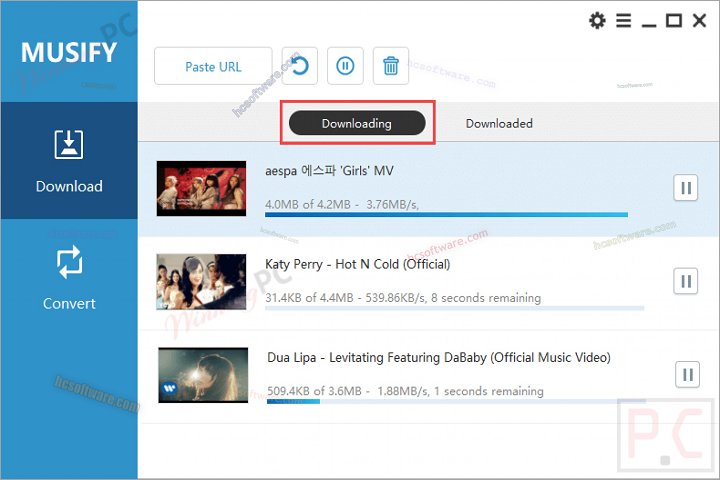Image resolution: width=720 pixels, height=480 pixels.
Task: Click the Dua Lipa Levitating thumbnail
Action: [203, 375]
